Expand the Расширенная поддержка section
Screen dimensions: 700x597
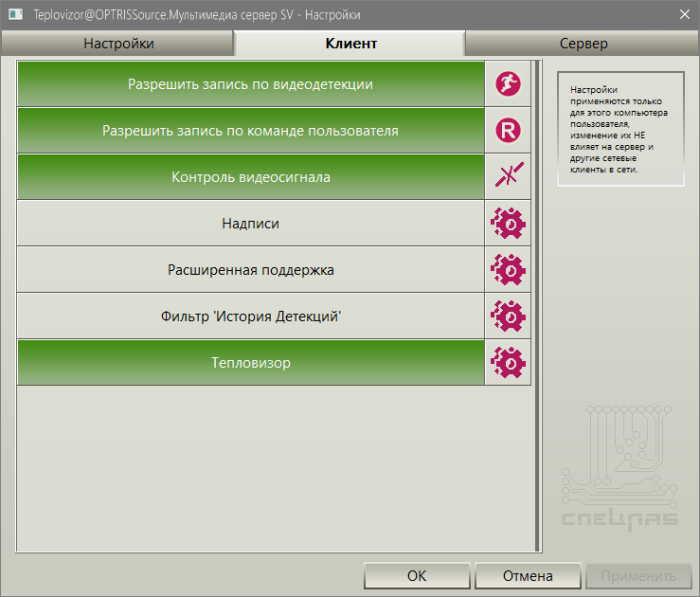[251, 270]
